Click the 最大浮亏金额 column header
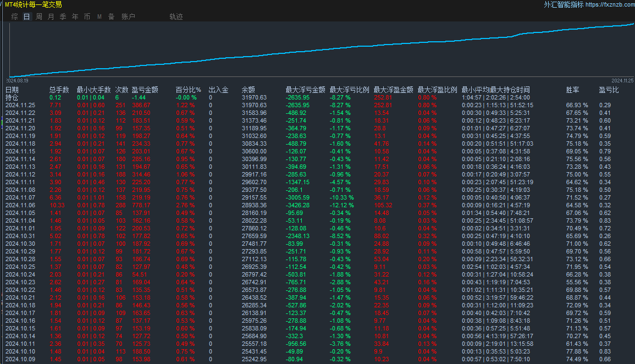 (x=305, y=90)
